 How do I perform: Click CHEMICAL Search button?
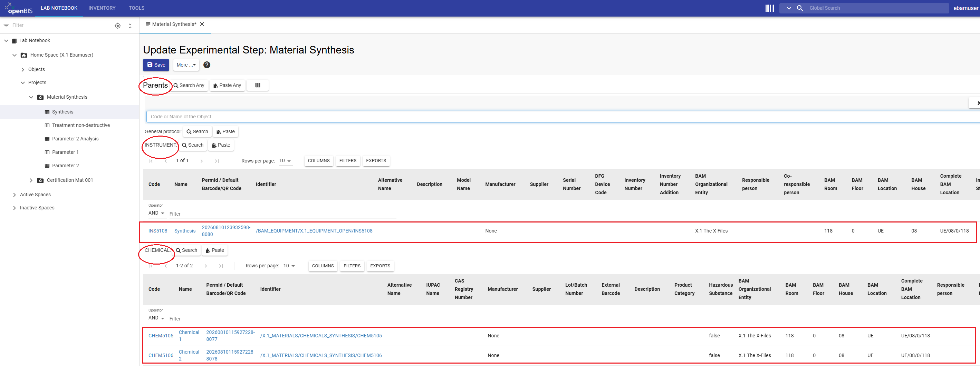coord(186,250)
